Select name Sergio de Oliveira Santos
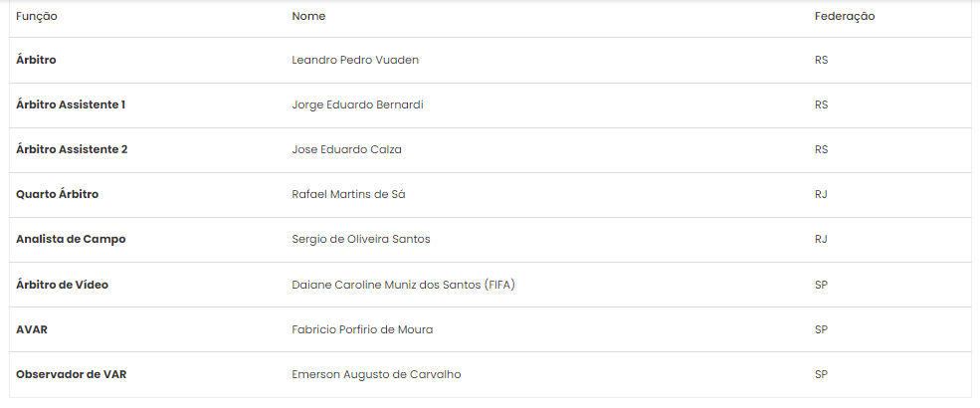Image resolution: width=980 pixels, height=408 pixels. click(x=360, y=239)
